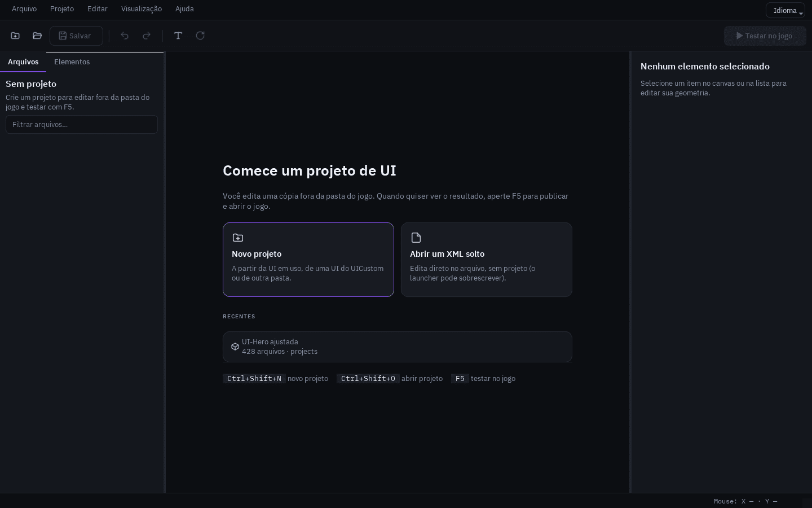This screenshot has width=812, height=508.
Task: Click the Salvar button
Action: pos(76,36)
